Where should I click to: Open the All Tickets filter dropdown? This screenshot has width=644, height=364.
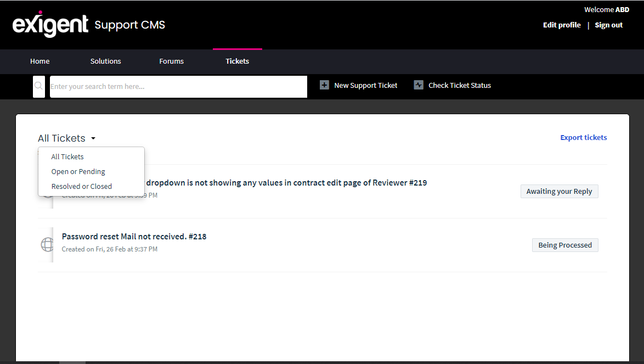(x=66, y=138)
